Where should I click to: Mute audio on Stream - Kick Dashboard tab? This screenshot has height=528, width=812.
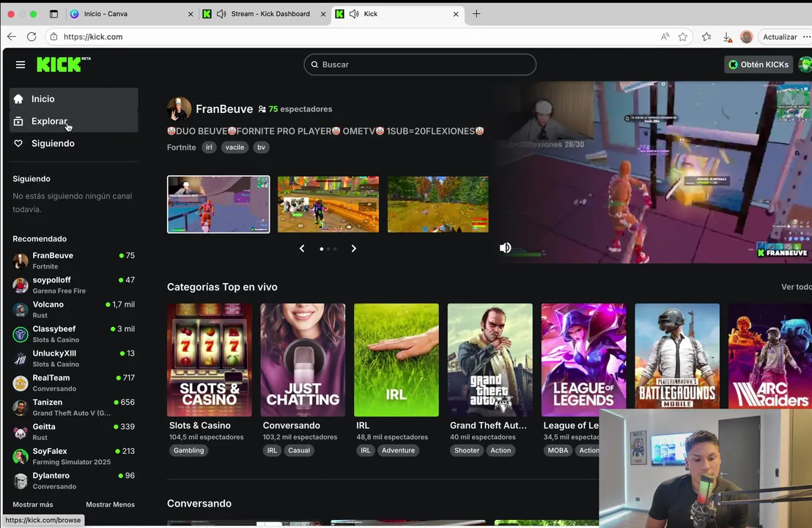pyautogui.click(x=221, y=14)
